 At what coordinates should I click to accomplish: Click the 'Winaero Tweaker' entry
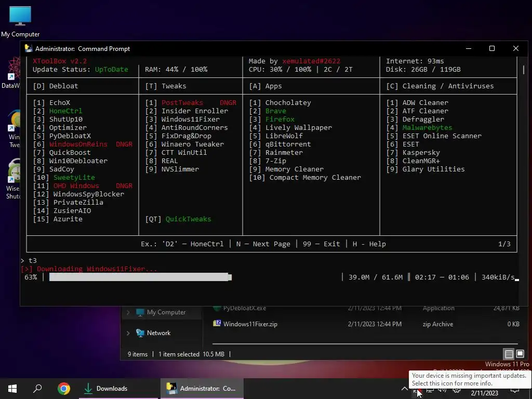point(193,144)
